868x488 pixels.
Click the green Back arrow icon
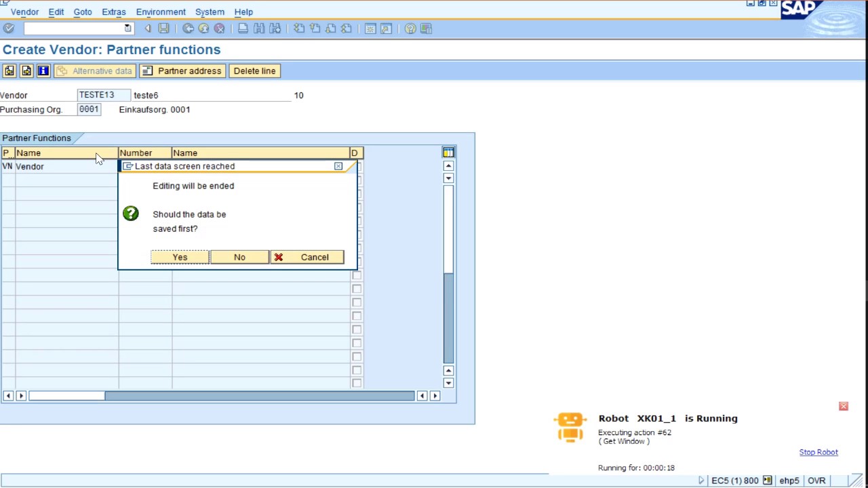point(188,28)
